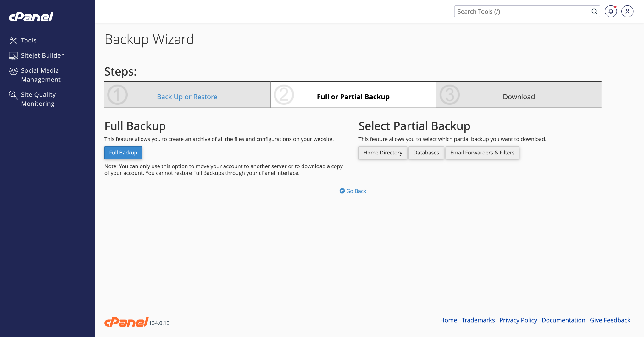
Task: Open Tools via the wrench icon
Action: coord(13,41)
